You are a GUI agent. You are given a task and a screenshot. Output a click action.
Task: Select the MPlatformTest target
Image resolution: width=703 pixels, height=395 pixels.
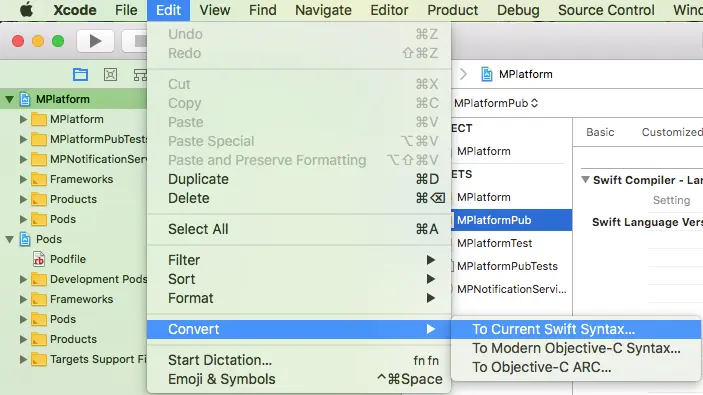pos(495,243)
